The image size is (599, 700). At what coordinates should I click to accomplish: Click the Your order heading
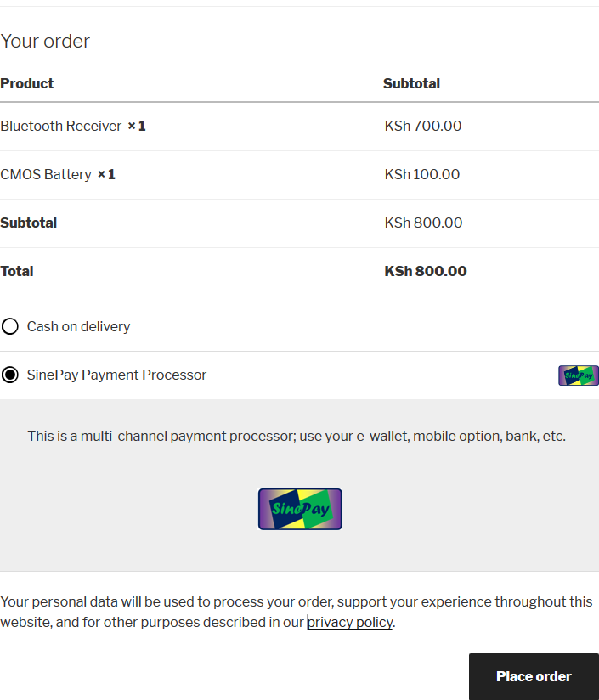45,41
